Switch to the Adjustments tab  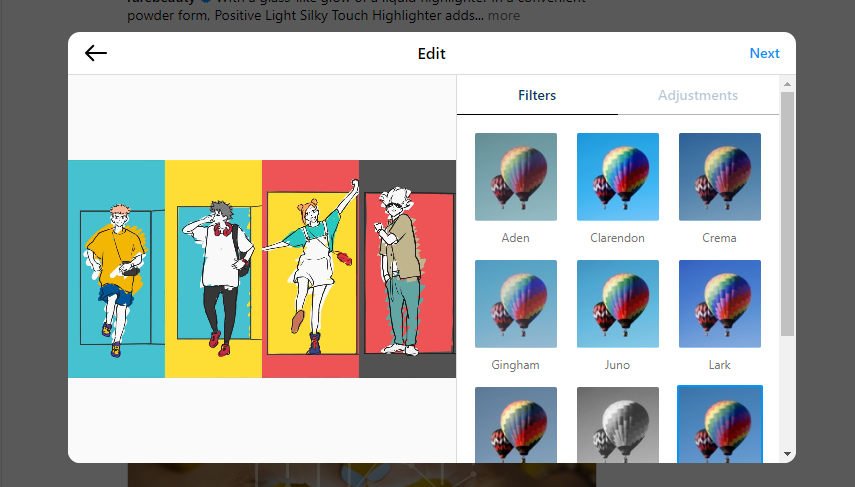point(697,96)
